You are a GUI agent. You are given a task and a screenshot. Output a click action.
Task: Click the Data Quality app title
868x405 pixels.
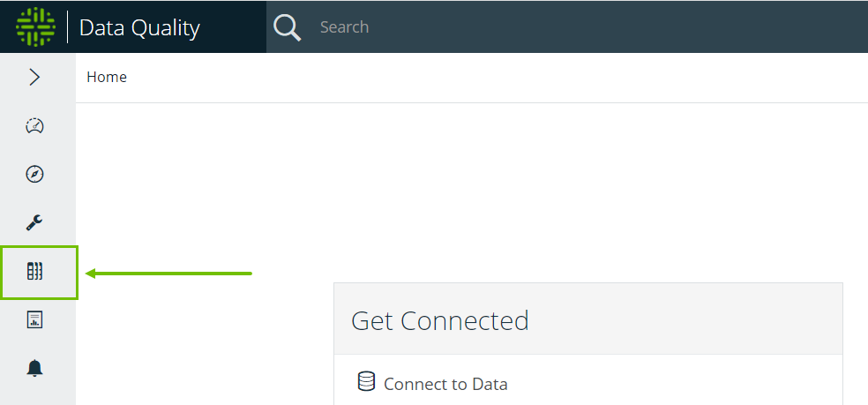tap(139, 28)
